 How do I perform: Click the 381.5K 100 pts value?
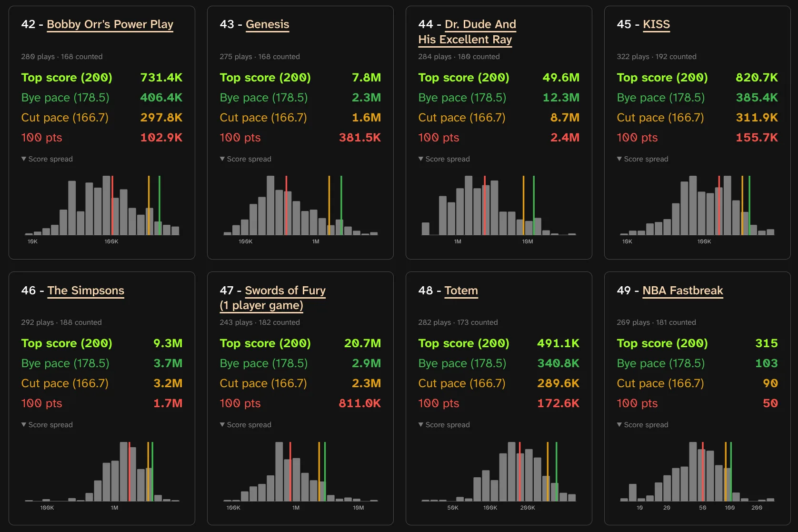coord(360,138)
